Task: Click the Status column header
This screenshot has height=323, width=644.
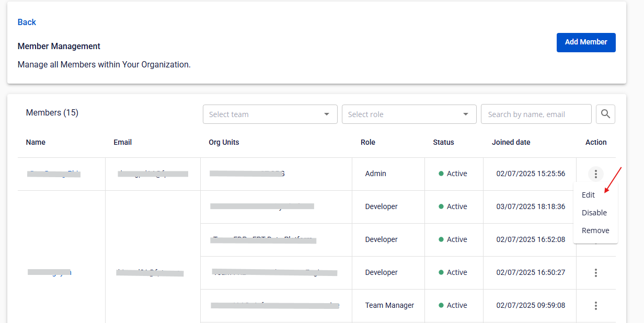Action: pyautogui.click(x=443, y=142)
